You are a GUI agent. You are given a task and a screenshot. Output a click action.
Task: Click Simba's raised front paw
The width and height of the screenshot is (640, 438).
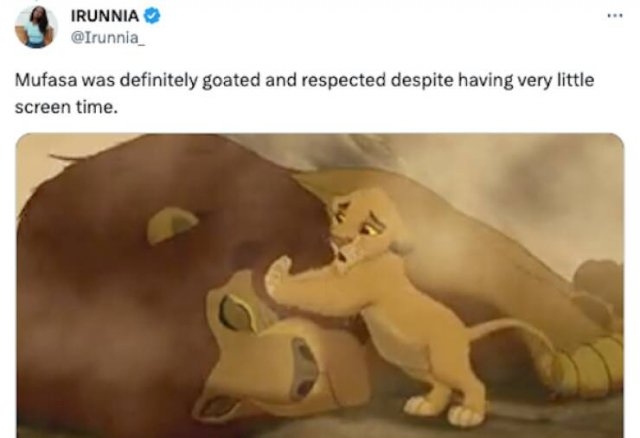[279, 276]
